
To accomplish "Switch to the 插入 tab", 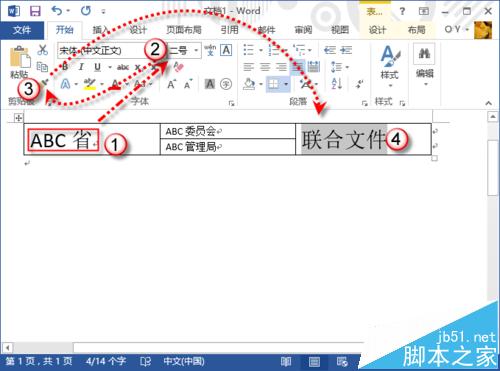I will pos(100,30).
